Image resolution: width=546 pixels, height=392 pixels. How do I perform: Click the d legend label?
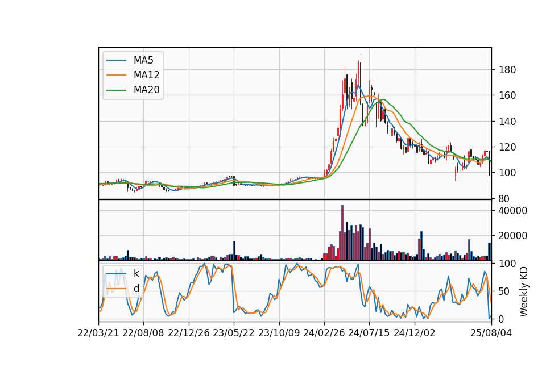[136, 289]
